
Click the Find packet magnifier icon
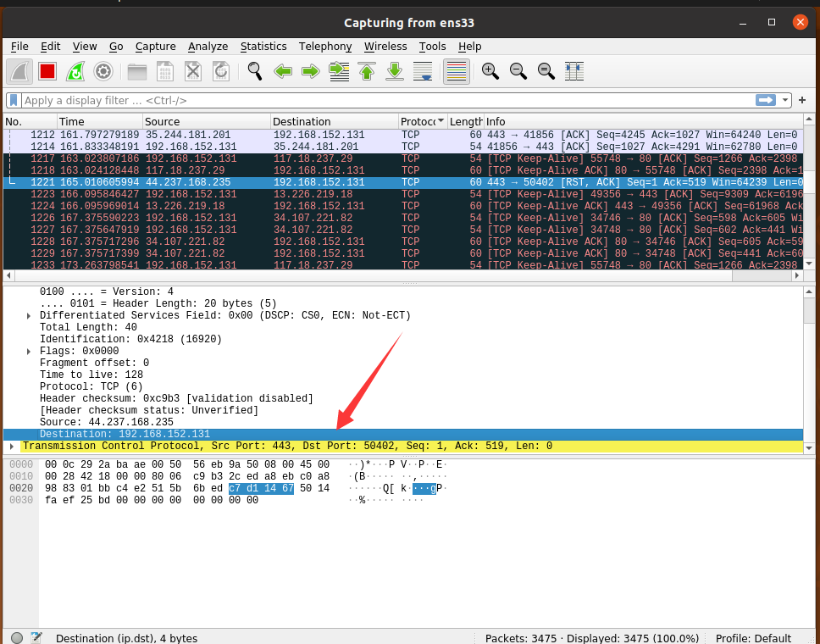point(254,72)
